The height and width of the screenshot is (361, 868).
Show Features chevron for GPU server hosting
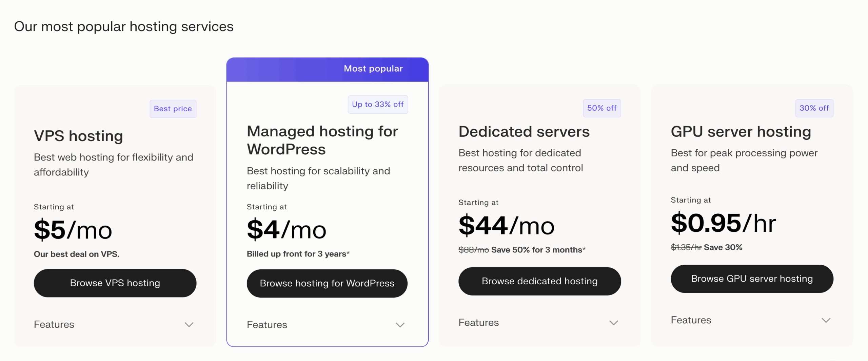[826, 320]
